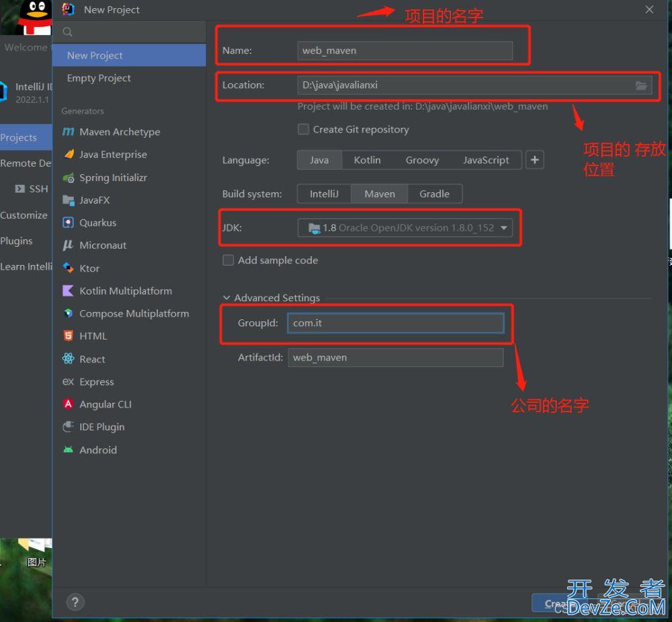Select JavaScript as the language
This screenshot has height=622, width=672.
click(486, 160)
